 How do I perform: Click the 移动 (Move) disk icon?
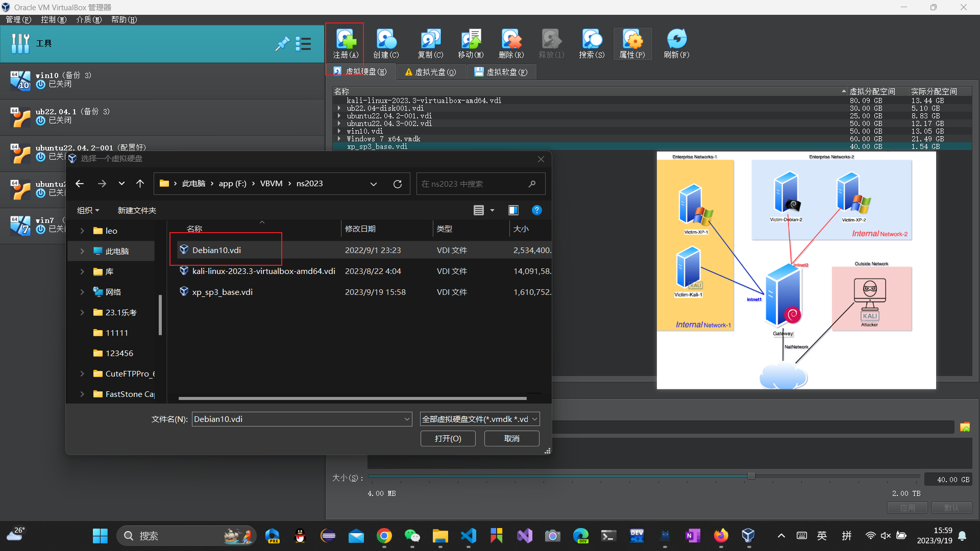coord(471,44)
